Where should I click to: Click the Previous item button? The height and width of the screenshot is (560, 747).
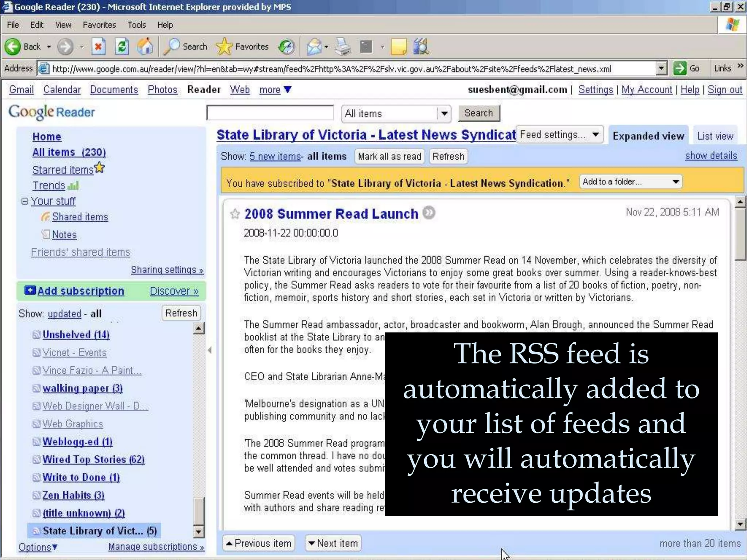(259, 543)
